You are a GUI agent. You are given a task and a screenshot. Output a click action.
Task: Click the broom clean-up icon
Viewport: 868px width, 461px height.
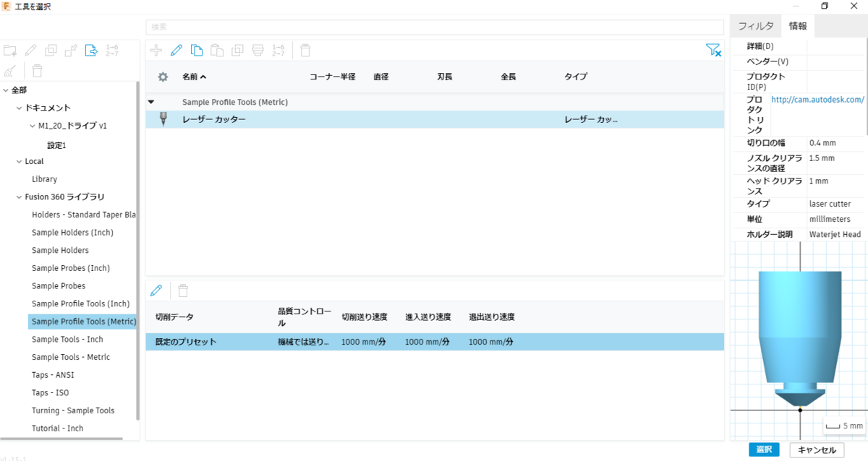point(9,71)
